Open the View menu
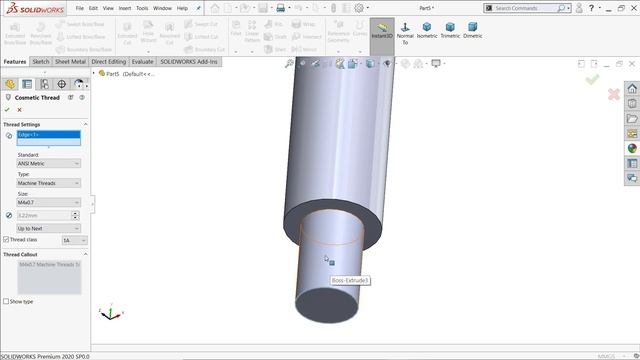This screenshot has height=360, width=640. coord(108,8)
